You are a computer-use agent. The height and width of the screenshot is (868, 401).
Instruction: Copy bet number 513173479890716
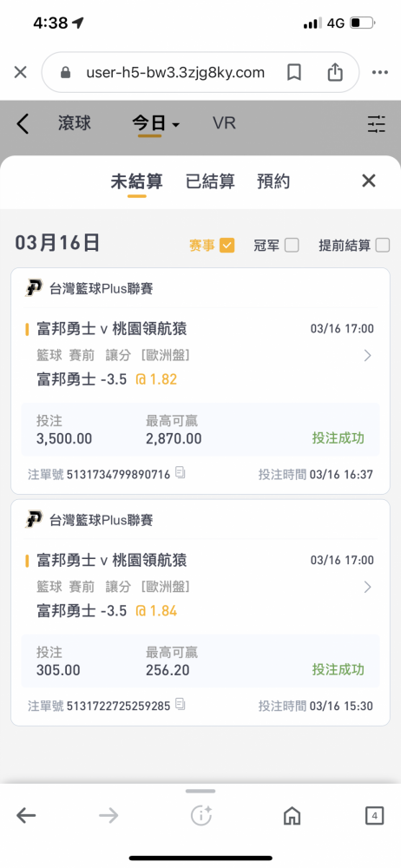click(x=180, y=473)
